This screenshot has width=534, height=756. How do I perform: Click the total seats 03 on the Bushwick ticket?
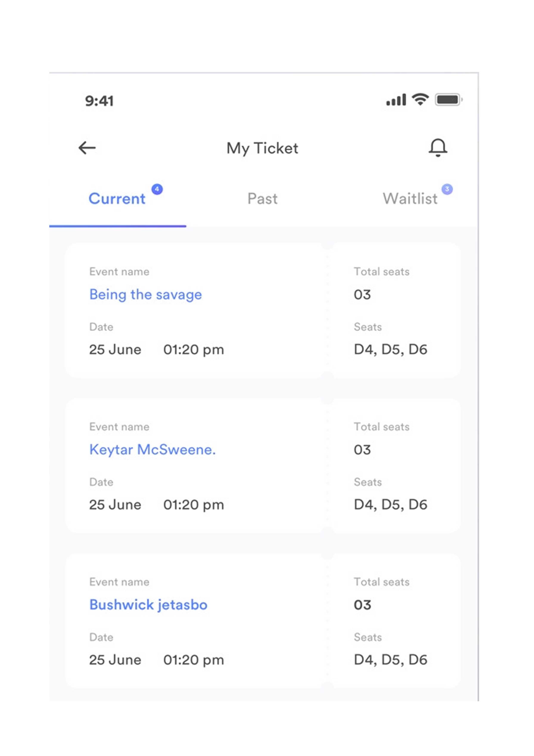coord(362,605)
